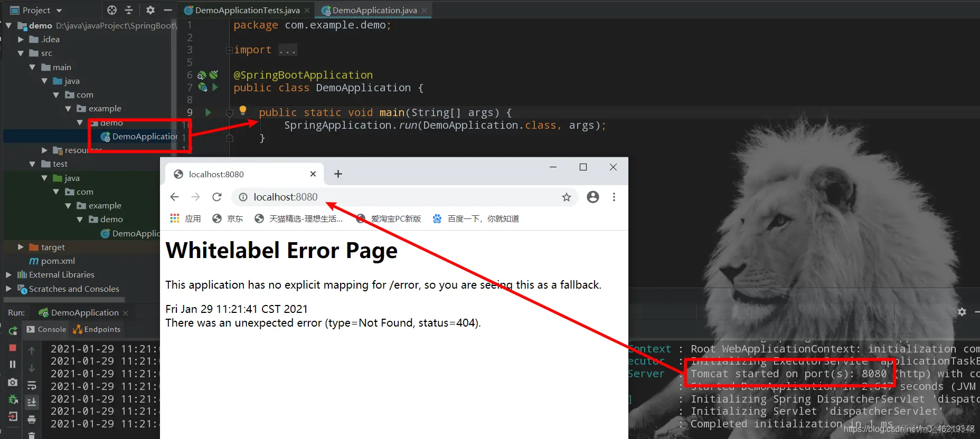This screenshot has width=980, height=439.
Task: Click browser forward arrow
Action: pos(195,197)
